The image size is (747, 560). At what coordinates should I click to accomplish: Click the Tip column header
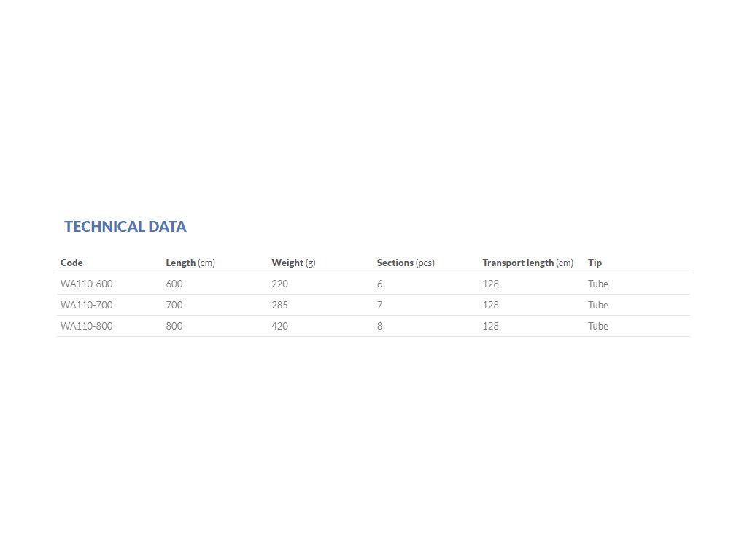(595, 262)
